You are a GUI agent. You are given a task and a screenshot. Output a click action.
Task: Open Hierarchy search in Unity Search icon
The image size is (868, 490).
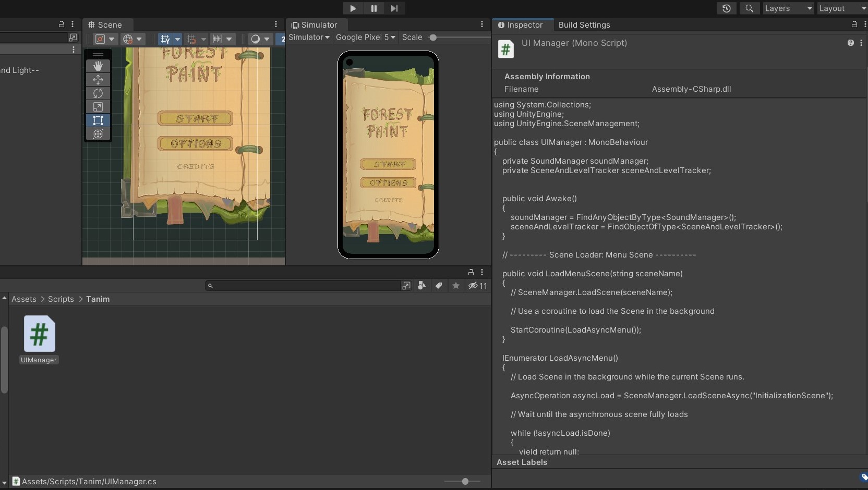(73, 38)
